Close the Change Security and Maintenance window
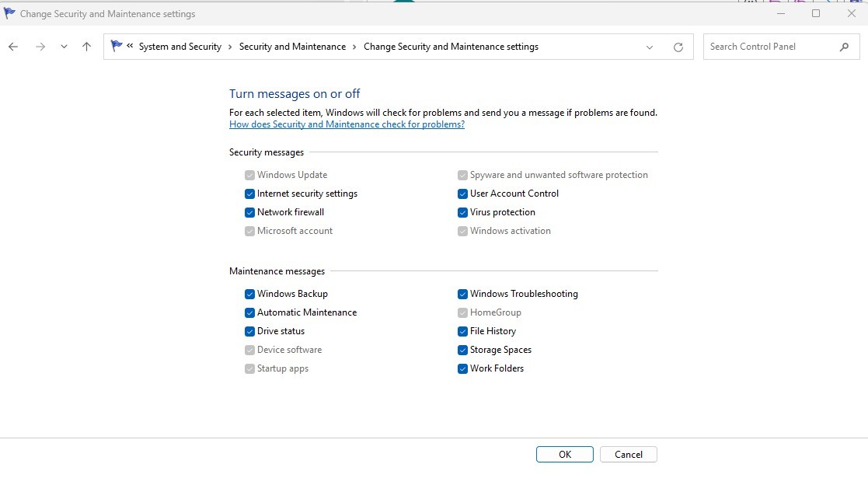The height and width of the screenshot is (492, 868). point(852,13)
